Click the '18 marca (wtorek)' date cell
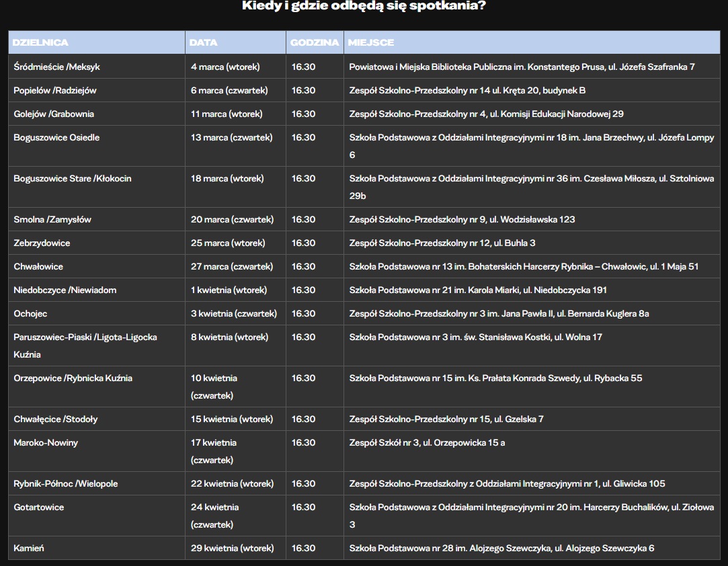 227,179
